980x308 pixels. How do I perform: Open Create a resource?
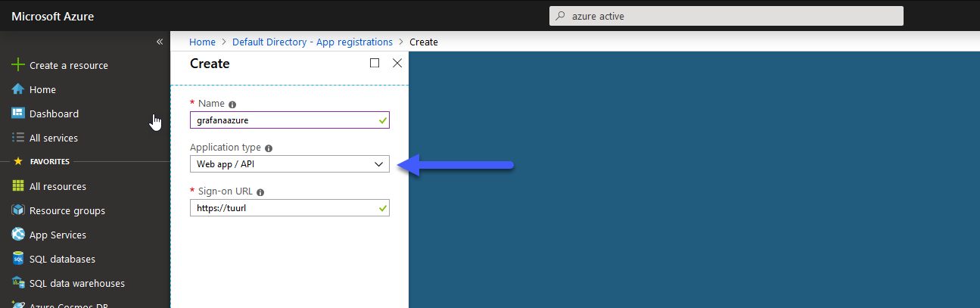69,65
